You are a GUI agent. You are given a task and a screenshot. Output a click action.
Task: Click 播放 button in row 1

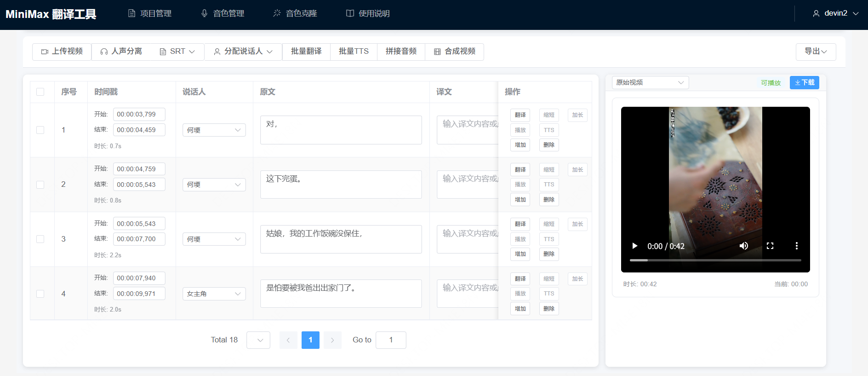520,130
